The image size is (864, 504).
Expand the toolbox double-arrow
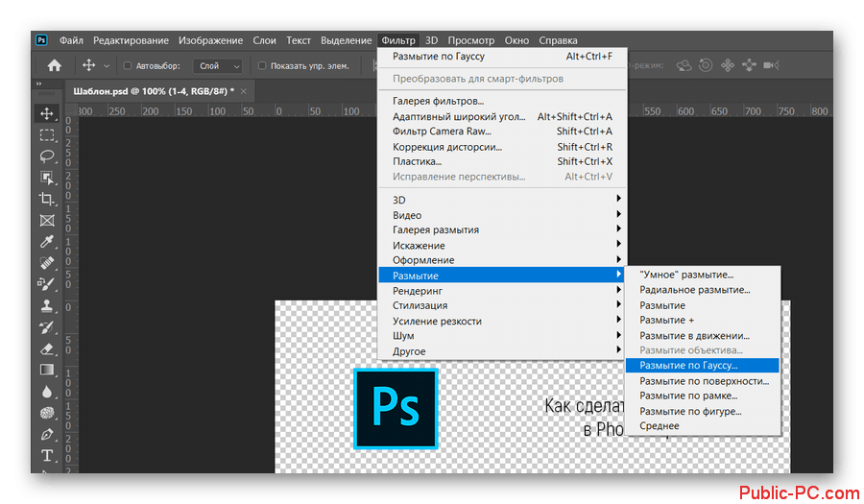(x=38, y=84)
